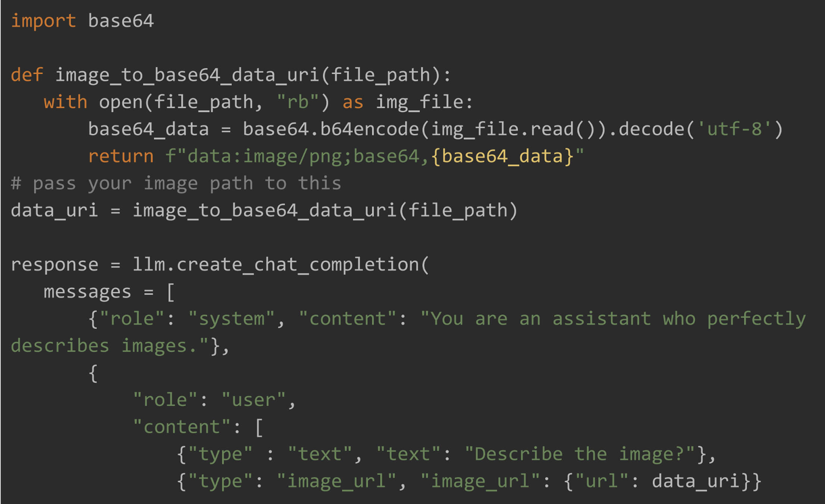Click the messages parameter name
The height and width of the screenshot is (504, 825).
tap(87, 292)
